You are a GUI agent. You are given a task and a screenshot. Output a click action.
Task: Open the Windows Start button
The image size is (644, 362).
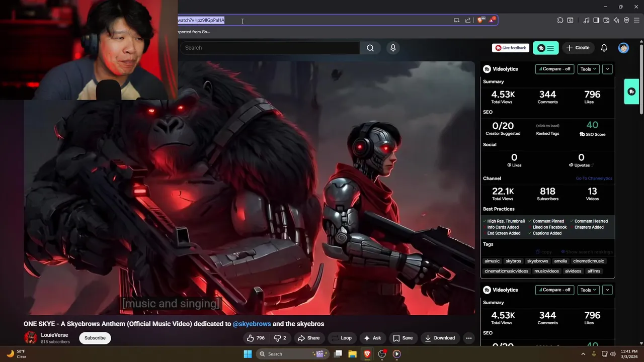coord(248,354)
